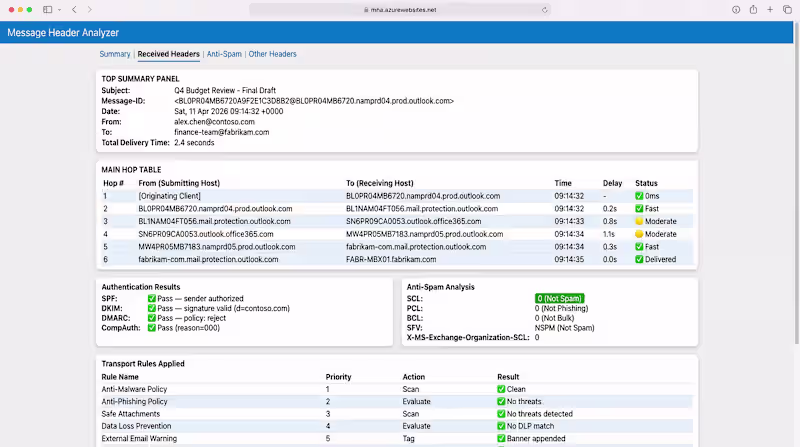The image size is (800, 447).
Task: Open the Anti-Spam tab
Action: 223,54
